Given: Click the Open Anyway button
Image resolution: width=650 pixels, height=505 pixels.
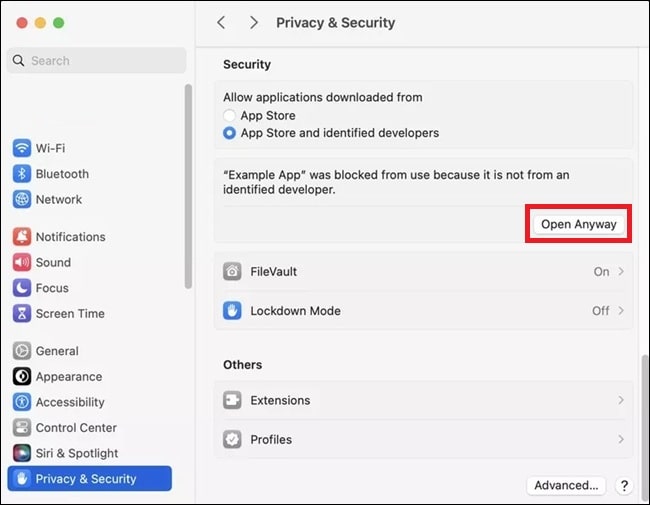Looking at the screenshot, I should pos(579,225).
